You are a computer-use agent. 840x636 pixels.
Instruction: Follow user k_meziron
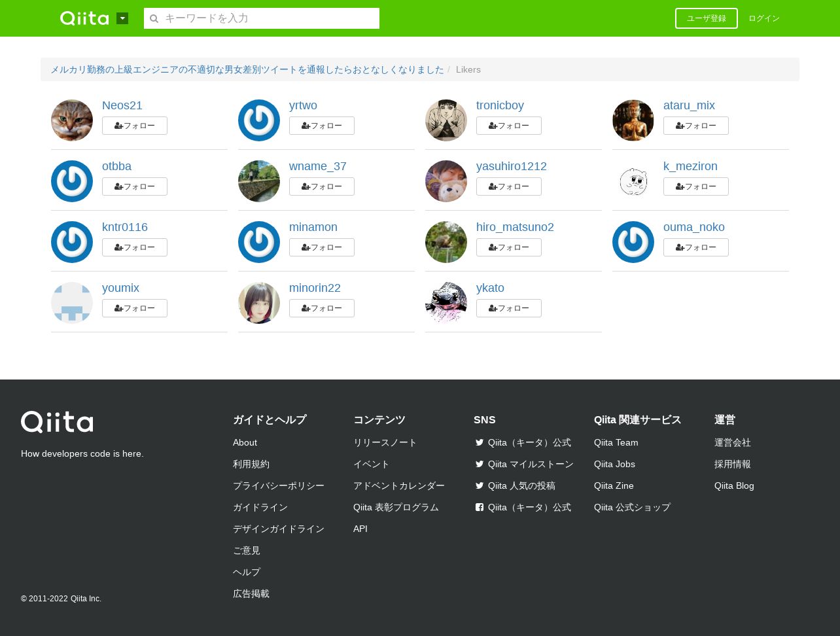coord(696,186)
